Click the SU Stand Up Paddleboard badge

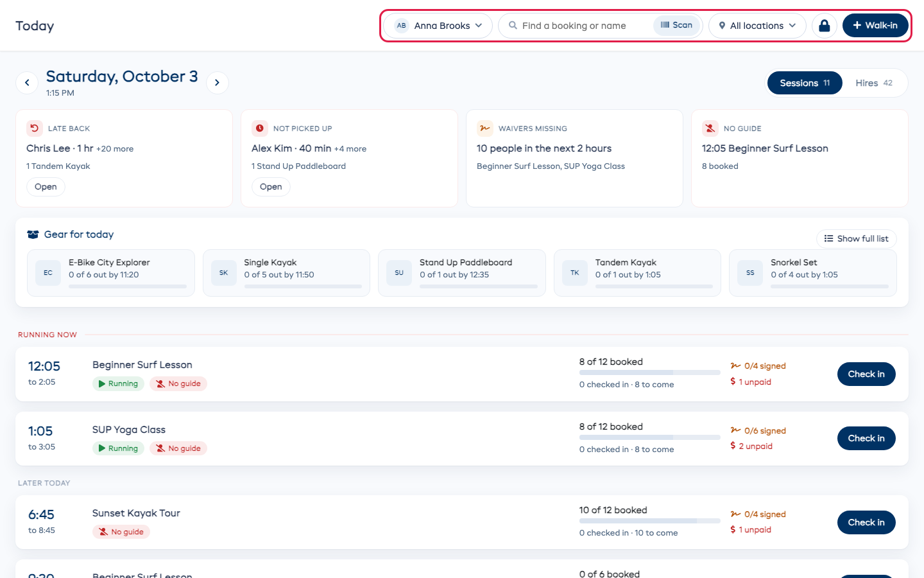(x=399, y=273)
